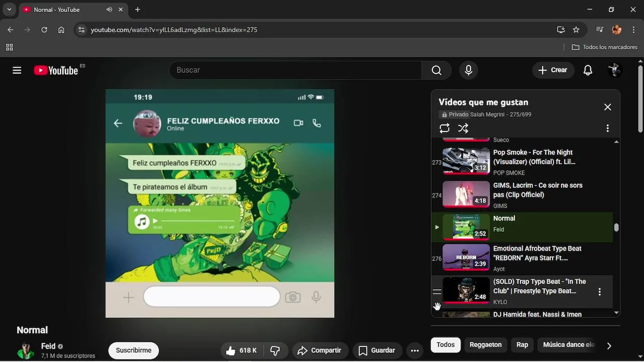Click the Privado privacy label
Image resolution: width=644 pixels, height=362 pixels.
click(455, 115)
